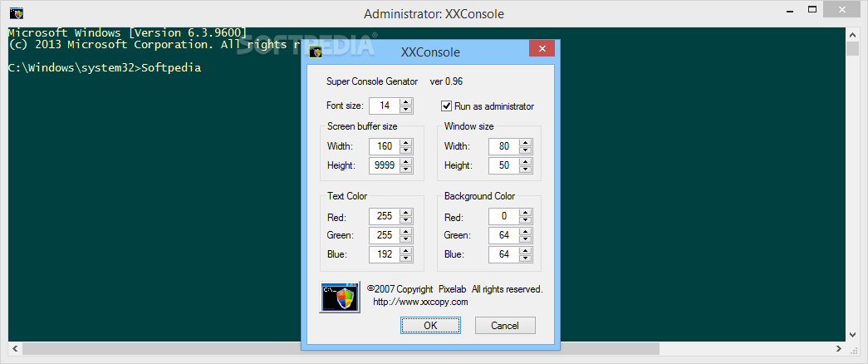Image resolution: width=868 pixels, height=364 pixels.
Task: Dismiss the dialog with Cancel
Action: click(505, 325)
